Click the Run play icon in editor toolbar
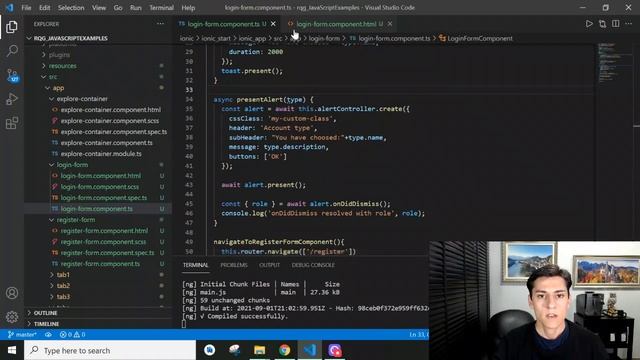Screen dimensions: 640x360 [x=589, y=24]
